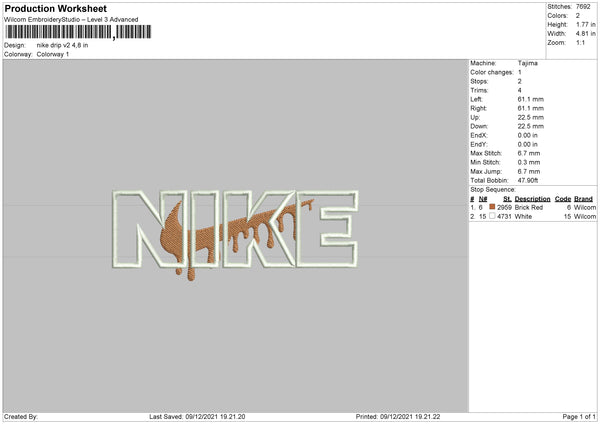
Task: Click the Total Bobbin value 47.90ft
Action: [x=528, y=180]
